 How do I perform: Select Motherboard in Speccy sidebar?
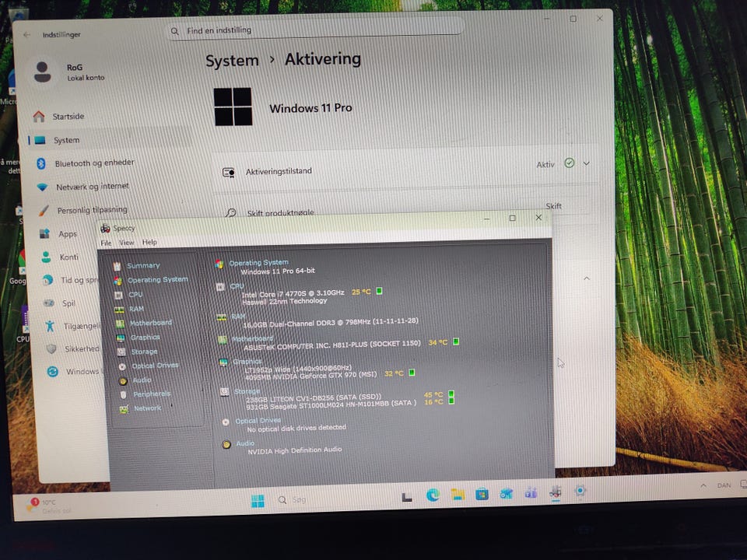tap(150, 323)
